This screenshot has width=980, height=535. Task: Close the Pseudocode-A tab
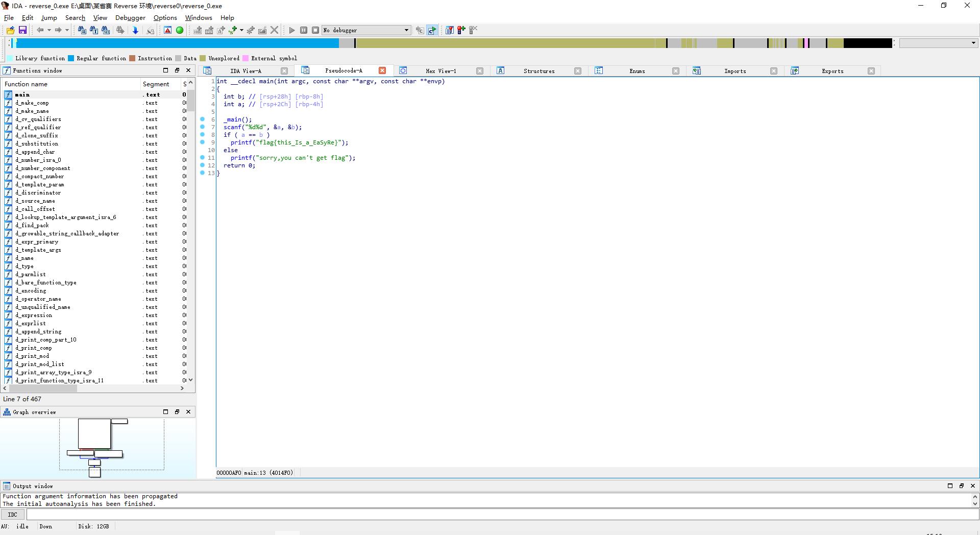382,70
